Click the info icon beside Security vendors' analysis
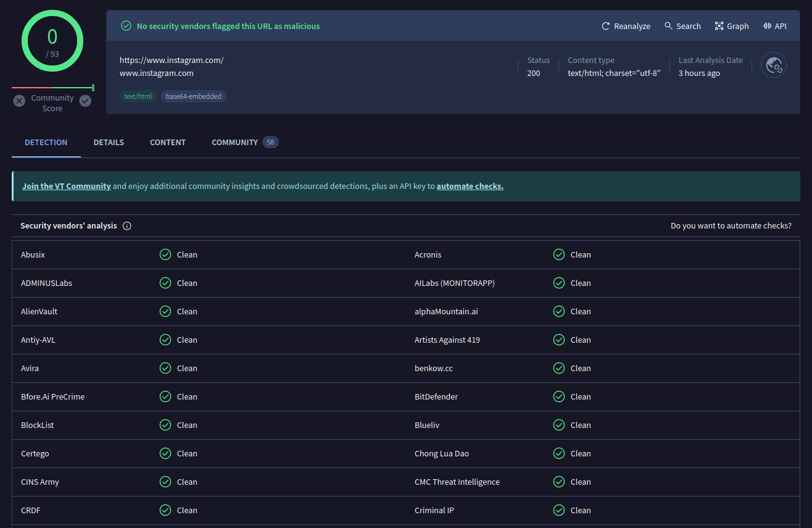812x528 pixels. click(127, 226)
